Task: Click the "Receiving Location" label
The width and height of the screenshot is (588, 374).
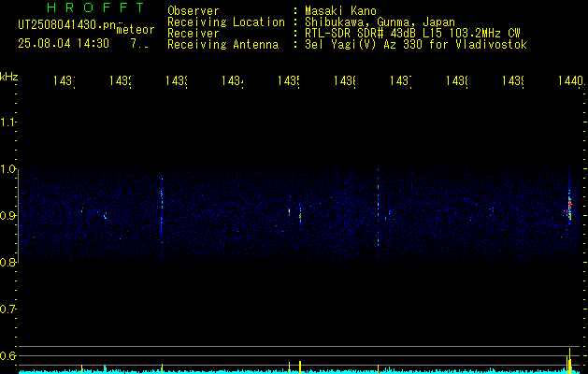Action: click(226, 22)
